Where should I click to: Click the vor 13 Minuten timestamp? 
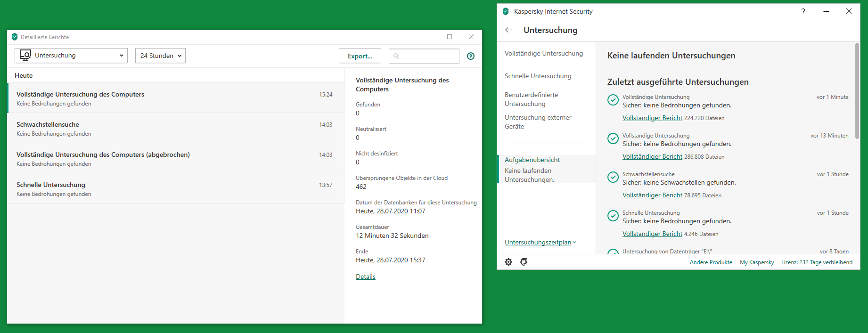829,136
